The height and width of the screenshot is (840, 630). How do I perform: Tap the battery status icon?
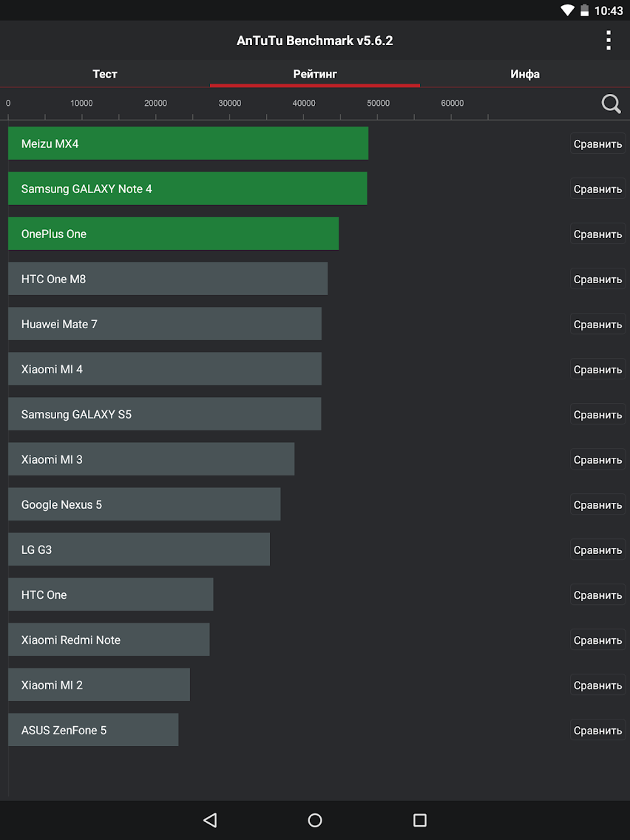point(584,10)
